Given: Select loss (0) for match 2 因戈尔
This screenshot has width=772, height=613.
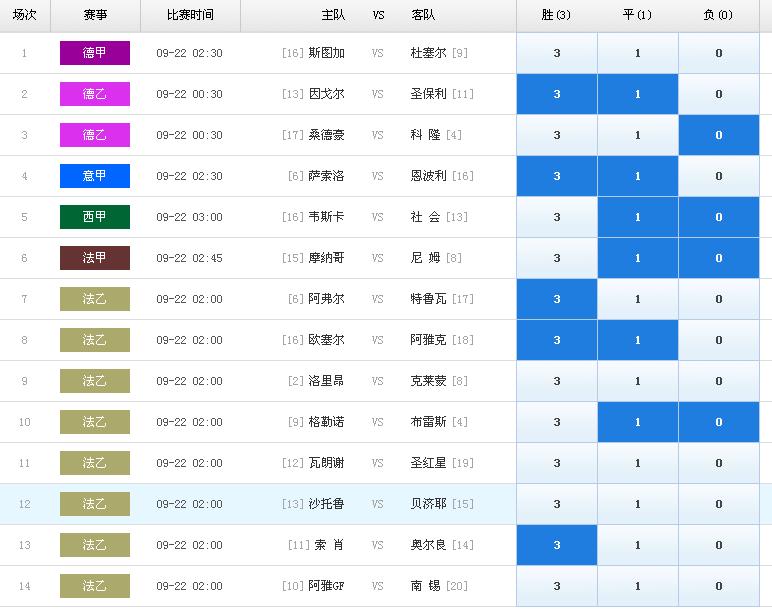Looking at the screenshot, I should [718, 94].
